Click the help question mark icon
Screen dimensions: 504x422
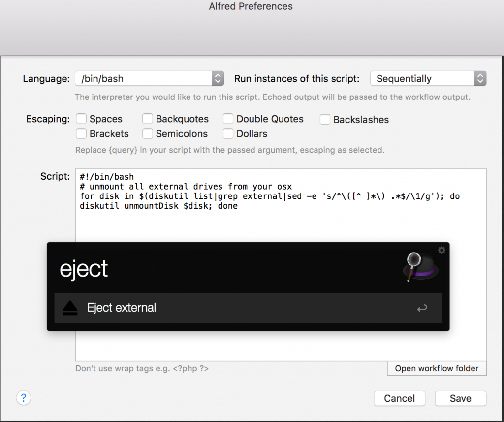click(x=24, y=398)
